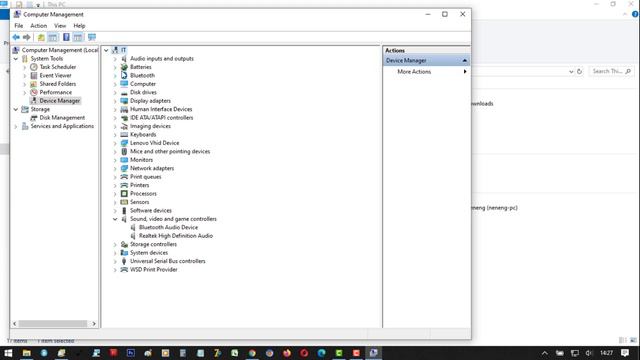640x360 pixels.
Task: Open the Windows Start button
Action: point(8,353)
